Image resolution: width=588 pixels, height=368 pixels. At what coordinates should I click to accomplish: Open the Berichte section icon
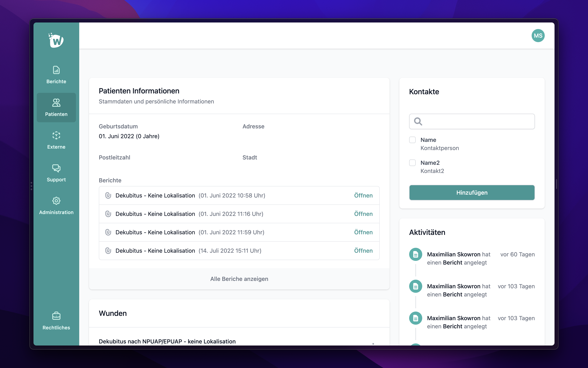pyautogui.click(x=56, y=70)
